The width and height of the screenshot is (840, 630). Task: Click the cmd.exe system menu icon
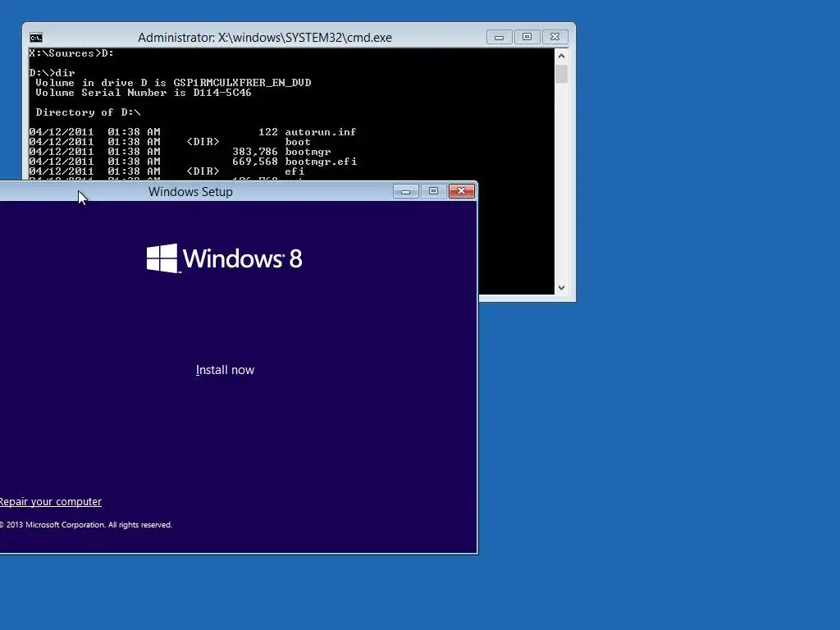(x=36, y=38)
